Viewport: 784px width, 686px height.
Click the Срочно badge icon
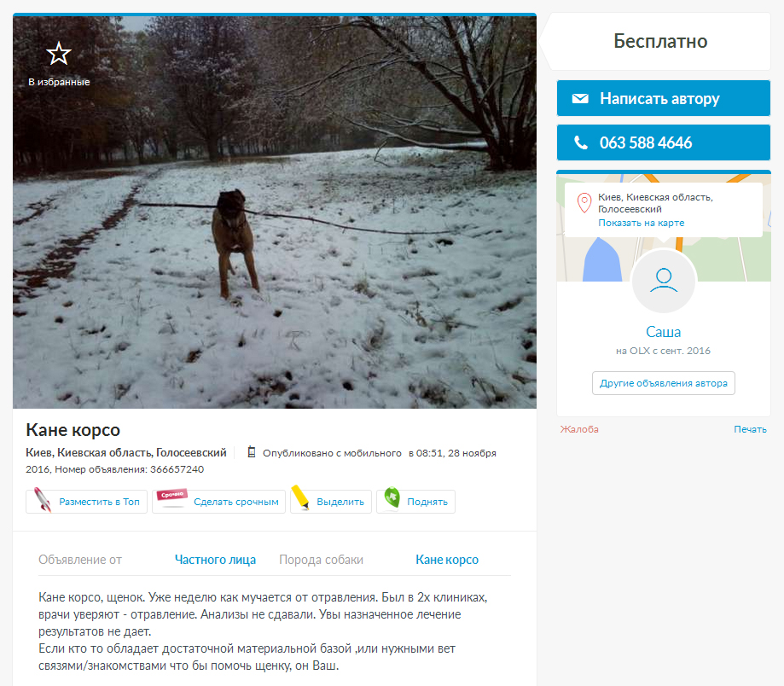click(x=172, y=497)
